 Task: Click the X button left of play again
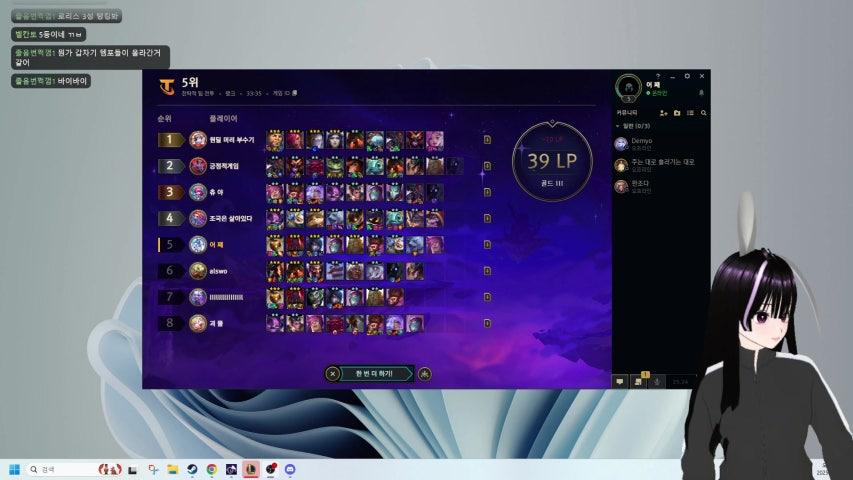point(332,374)
